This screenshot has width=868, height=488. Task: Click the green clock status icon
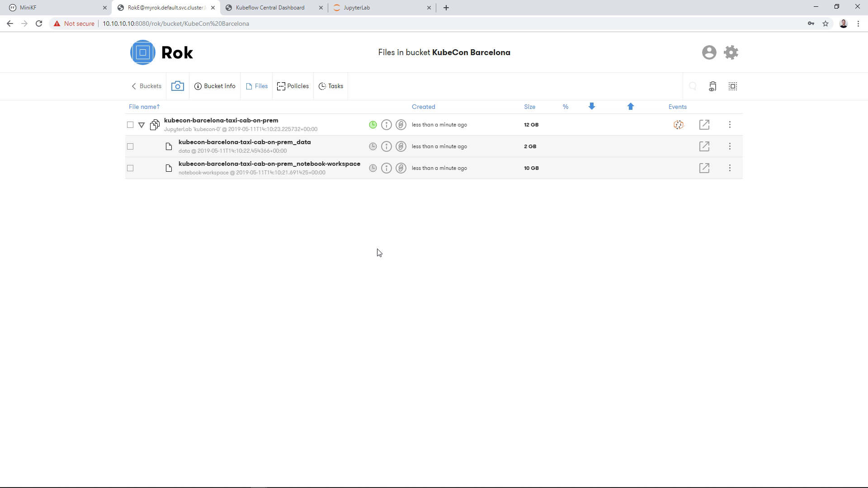pos(373,125)
